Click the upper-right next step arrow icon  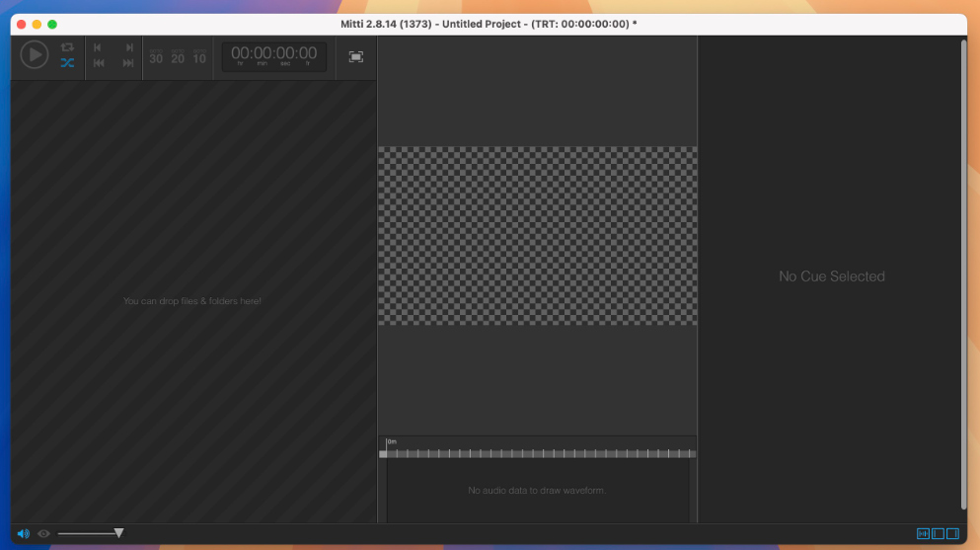click(129, 47)
